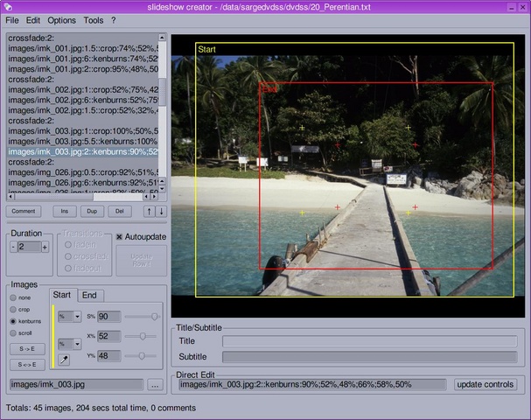Click into the Title text field

(x=369, y=341)
